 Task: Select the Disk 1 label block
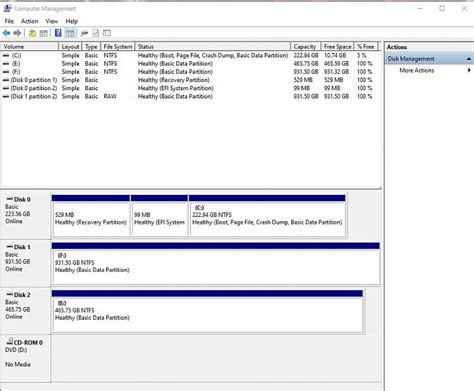pos(26,262)
